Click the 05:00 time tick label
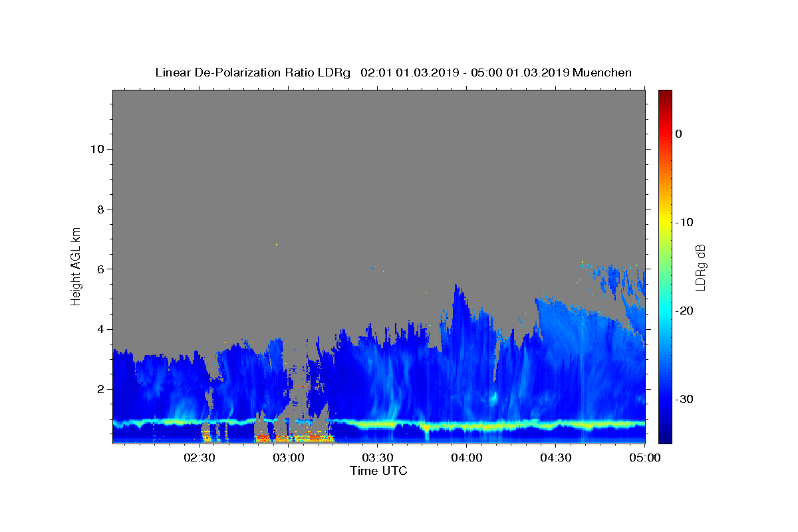798x532 pixels. (x=644, y=458)
